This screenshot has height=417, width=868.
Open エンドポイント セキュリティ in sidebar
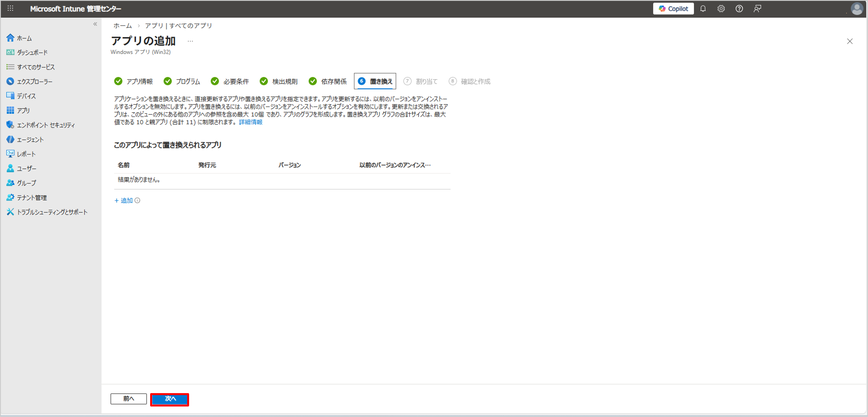click(46, 125)
